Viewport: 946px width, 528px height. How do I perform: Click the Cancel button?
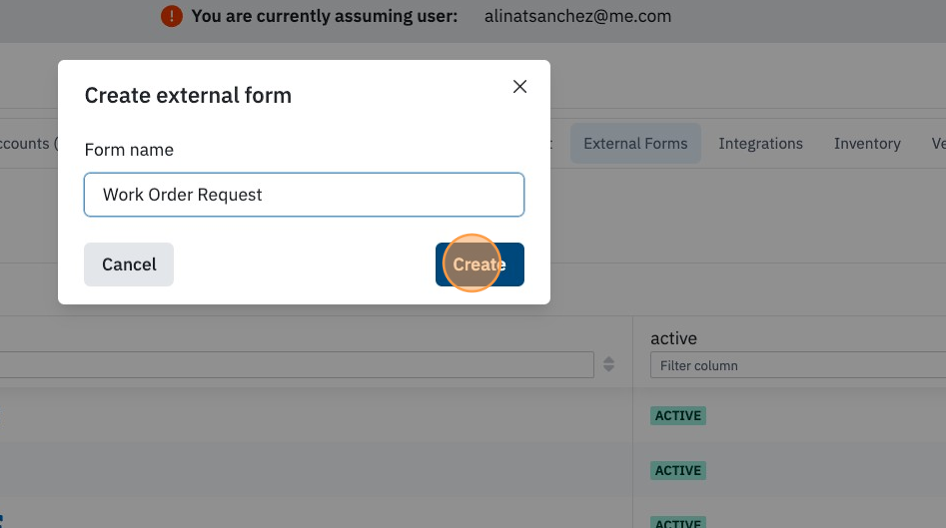pos(129,264)
